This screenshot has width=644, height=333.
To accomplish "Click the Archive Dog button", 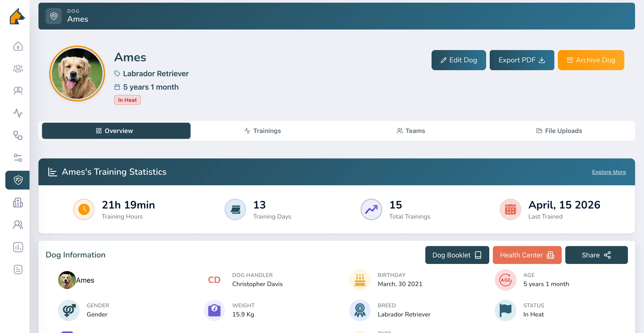I will [591, 60].
